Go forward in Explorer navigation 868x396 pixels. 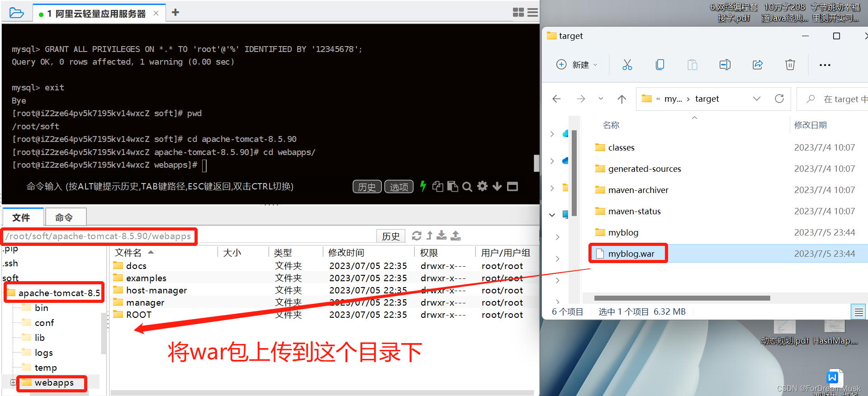(581, 99)
